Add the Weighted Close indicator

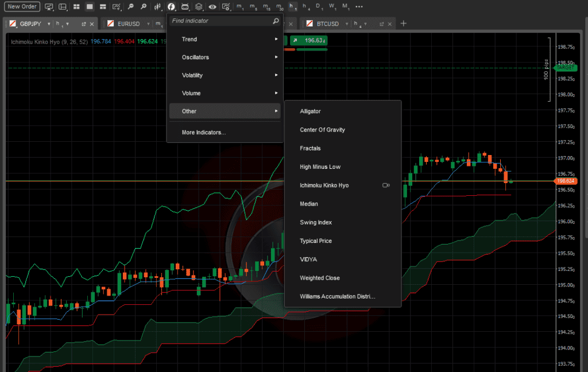point(343,278)
